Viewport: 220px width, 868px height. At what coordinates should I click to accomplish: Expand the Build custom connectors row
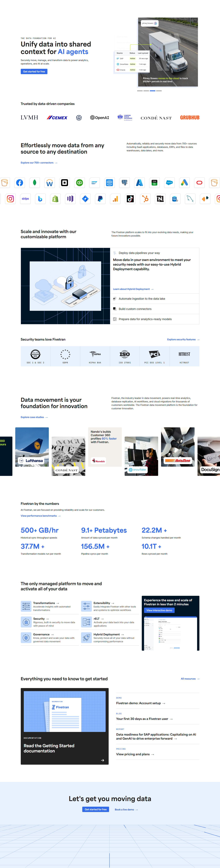click(x=155, y=309)
